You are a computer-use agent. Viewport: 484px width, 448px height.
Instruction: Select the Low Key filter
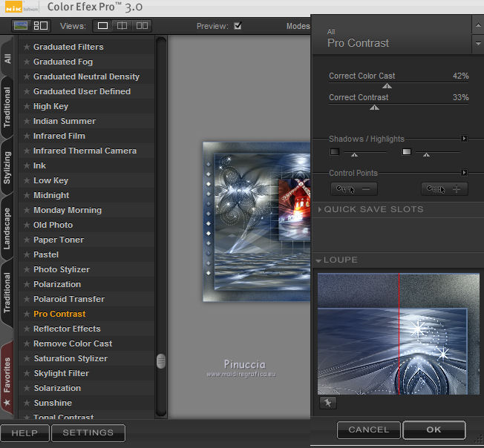(86, 180)
